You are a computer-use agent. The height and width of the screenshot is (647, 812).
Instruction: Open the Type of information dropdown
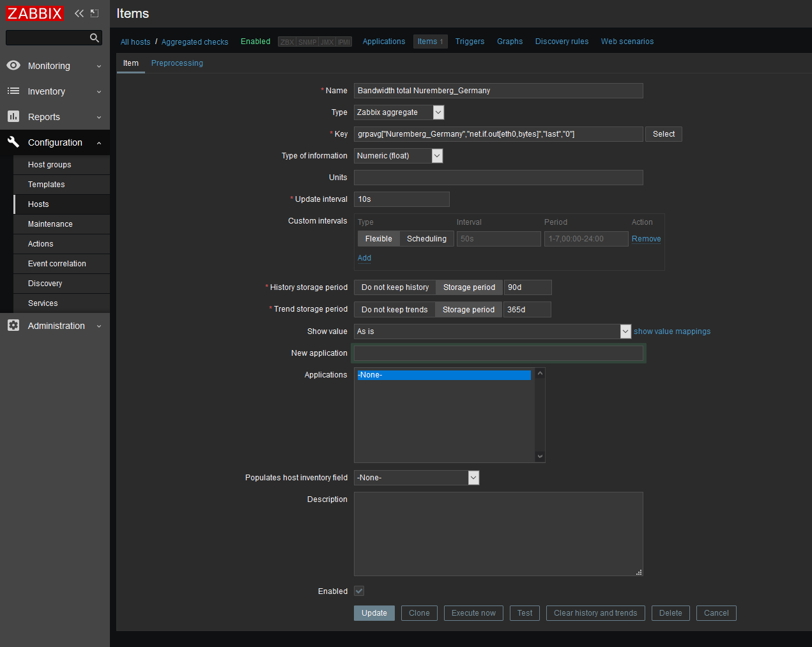coord(399,156)
